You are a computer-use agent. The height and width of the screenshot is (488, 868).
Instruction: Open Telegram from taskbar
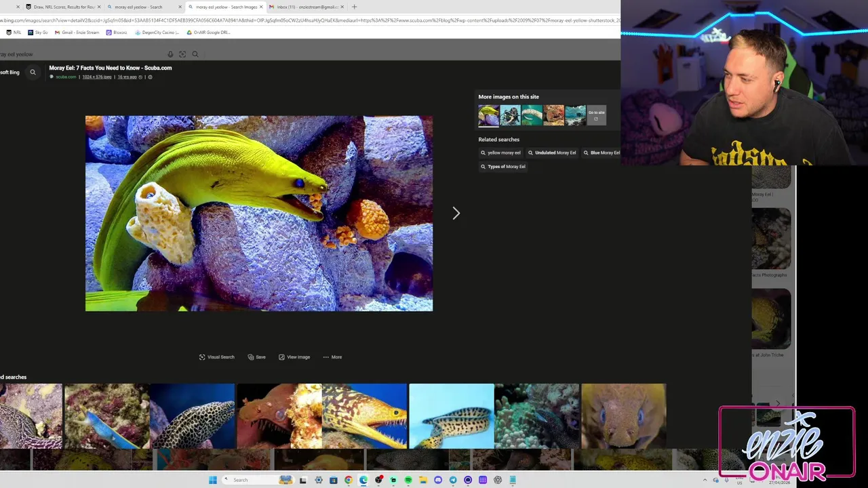pos(453,480)
